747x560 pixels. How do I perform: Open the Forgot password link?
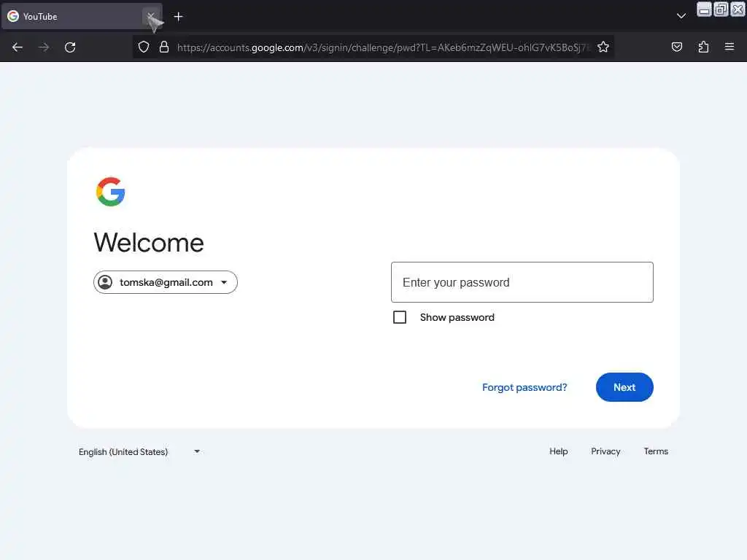(525, 387)
